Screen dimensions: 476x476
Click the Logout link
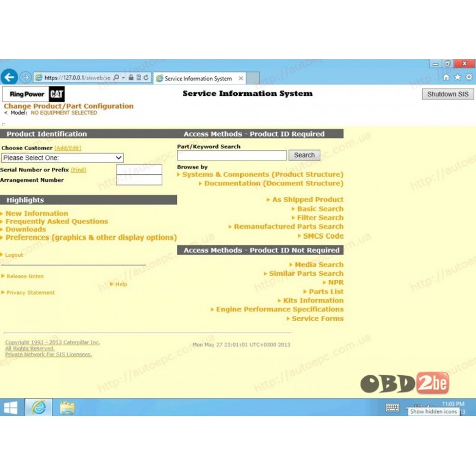pyautogui.click(x=14, y=254)
